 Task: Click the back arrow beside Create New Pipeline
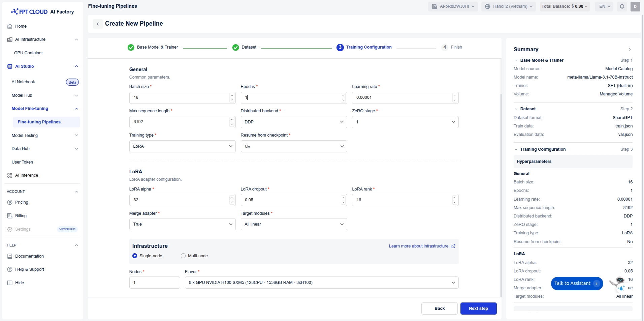pos(98,24)
